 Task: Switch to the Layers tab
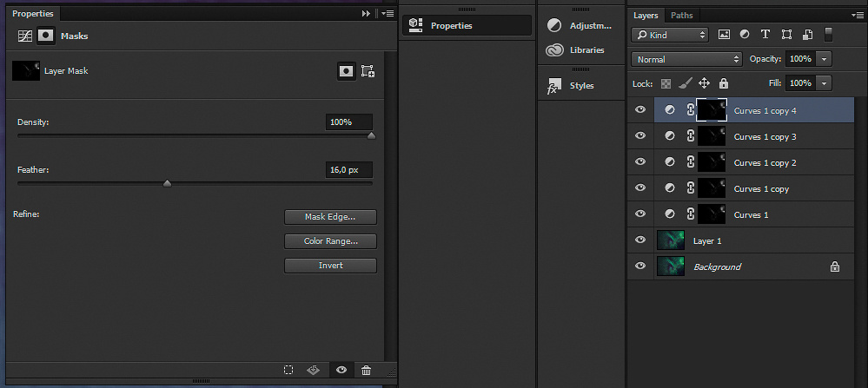click(x=646, y=16)
